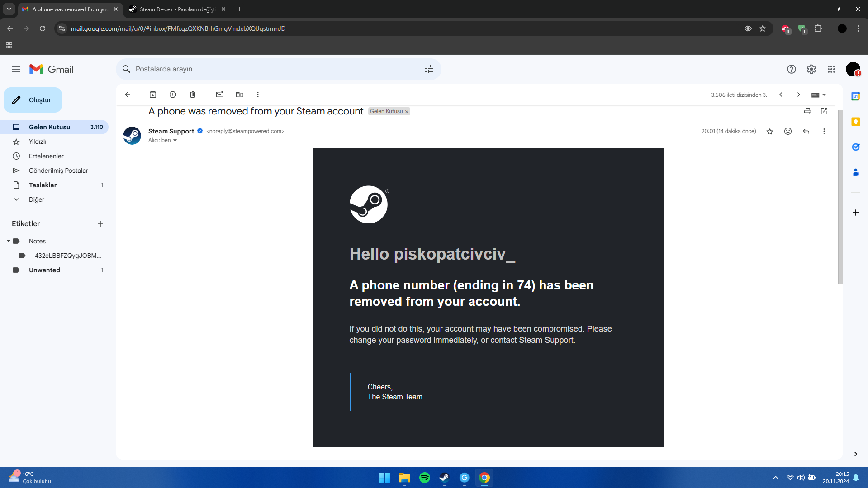Reload the Gmail page
Screen dimensions: 868x488
click(43, 28)
